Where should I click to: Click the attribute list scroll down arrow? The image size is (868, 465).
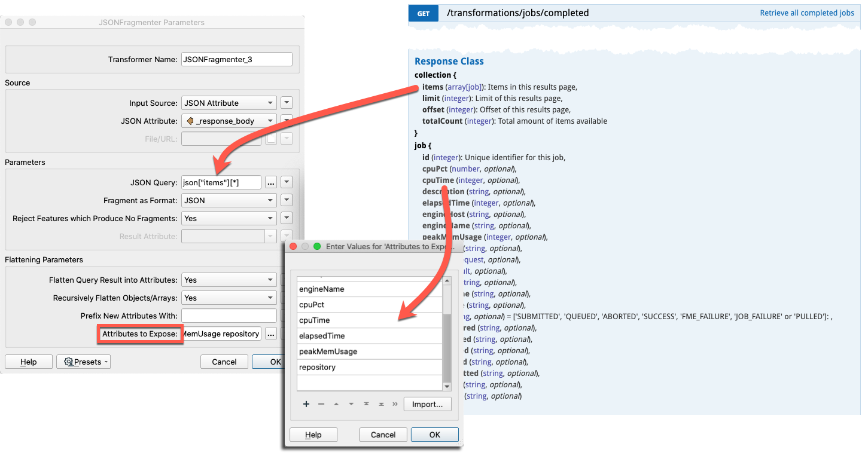click(x=446, y=387)
